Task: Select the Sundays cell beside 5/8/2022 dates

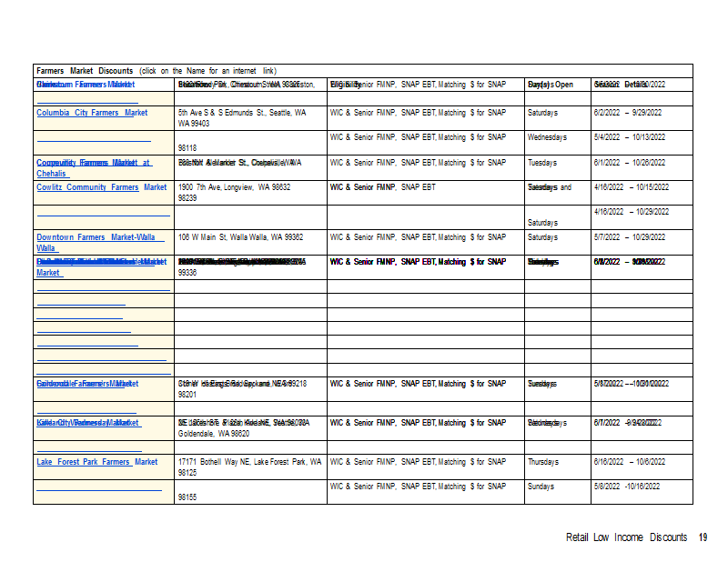Action: (541, 487)
